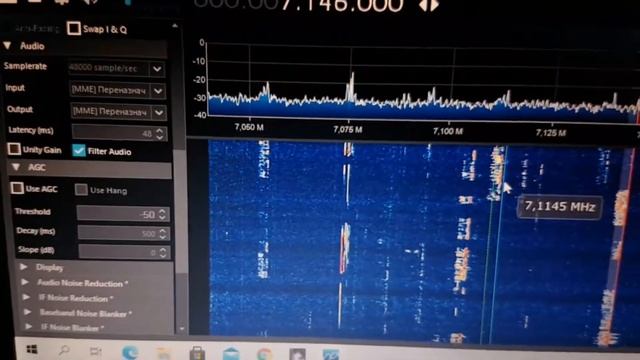The height and width of the screenshot is (360, 640).
Task: Enable the Use AGC checkbox
Action: tap(17, 188)
